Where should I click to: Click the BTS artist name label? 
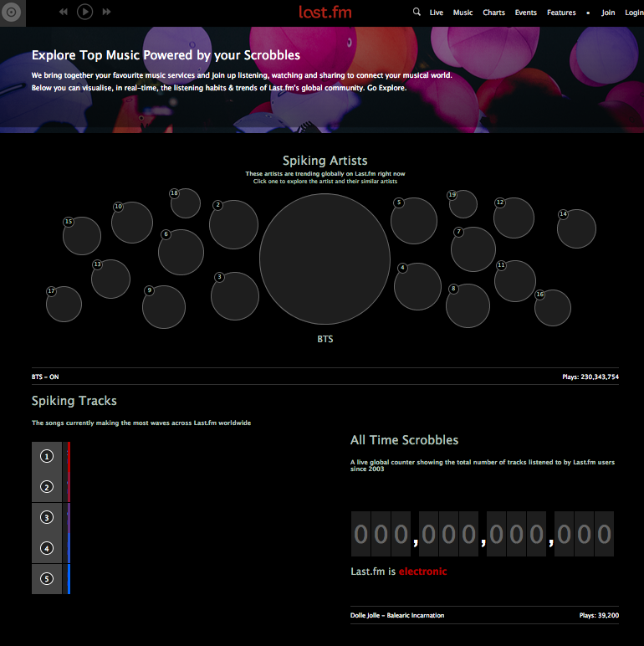click(325, 339)
